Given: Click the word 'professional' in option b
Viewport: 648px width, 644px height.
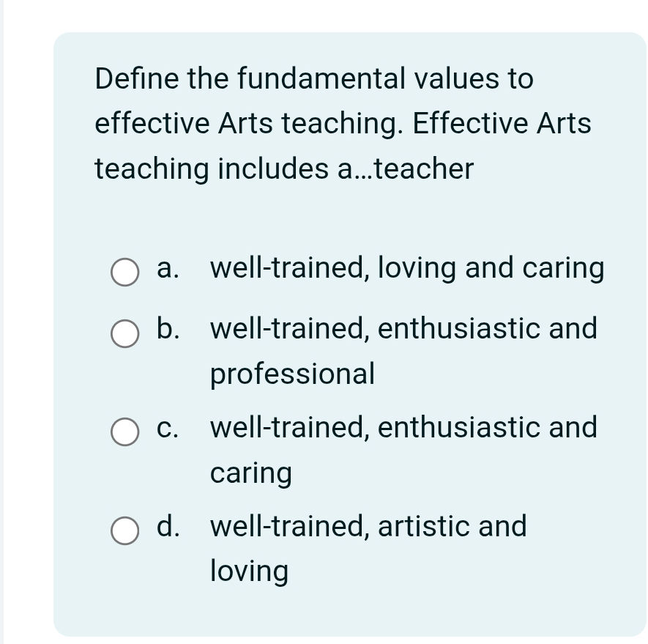Looking at the screenshot, I should (292, 374).
